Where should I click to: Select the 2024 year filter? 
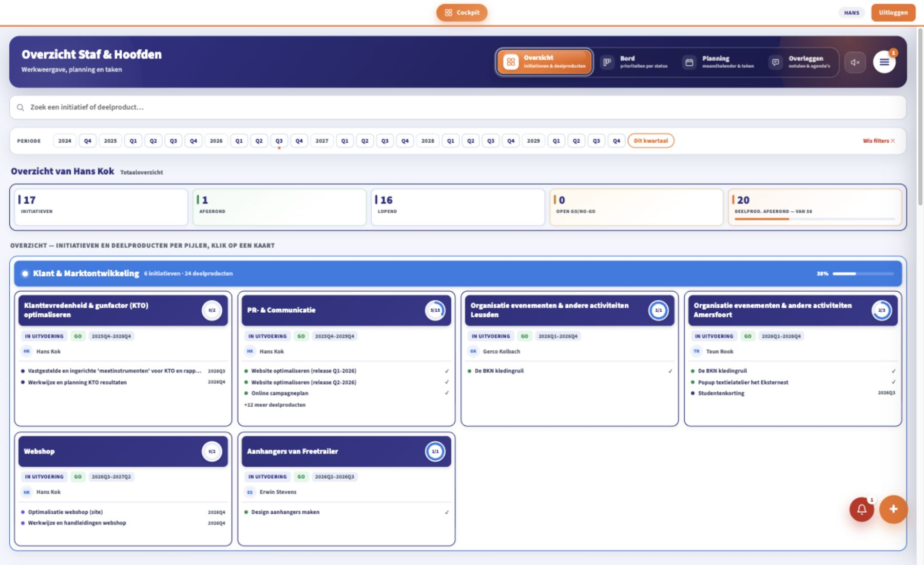pyautogui.click(x=65, y=141)
